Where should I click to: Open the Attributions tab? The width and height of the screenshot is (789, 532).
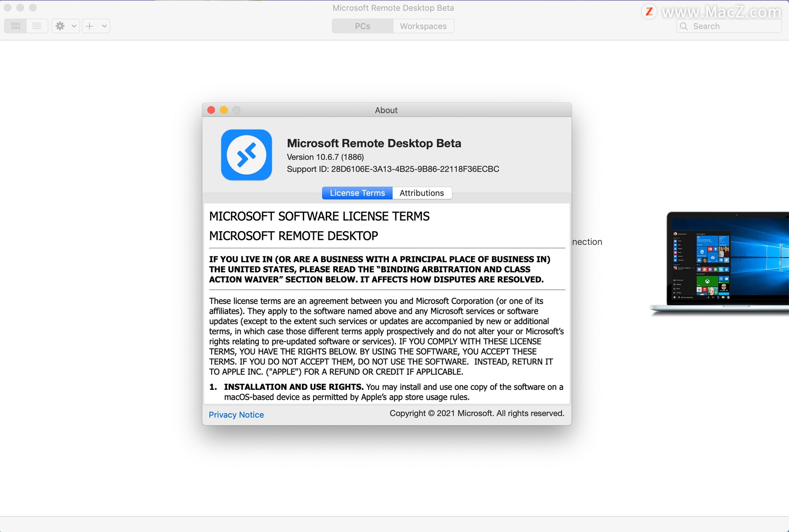tap(422, 193)
